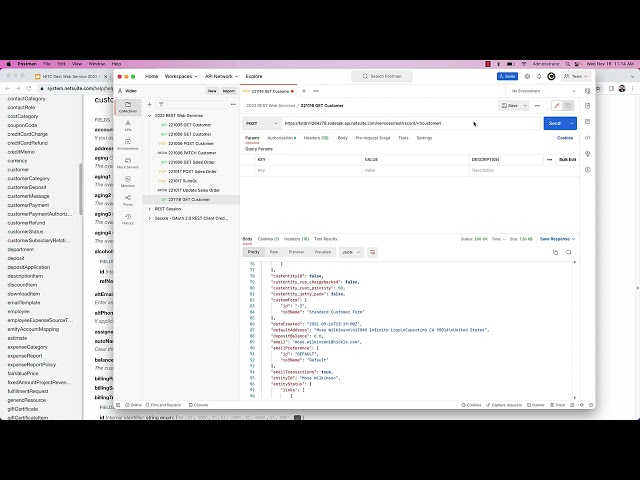Open the environment quick look icon
Image resolution: width=640 pixels, height=480 pixels.
[587, 91]
